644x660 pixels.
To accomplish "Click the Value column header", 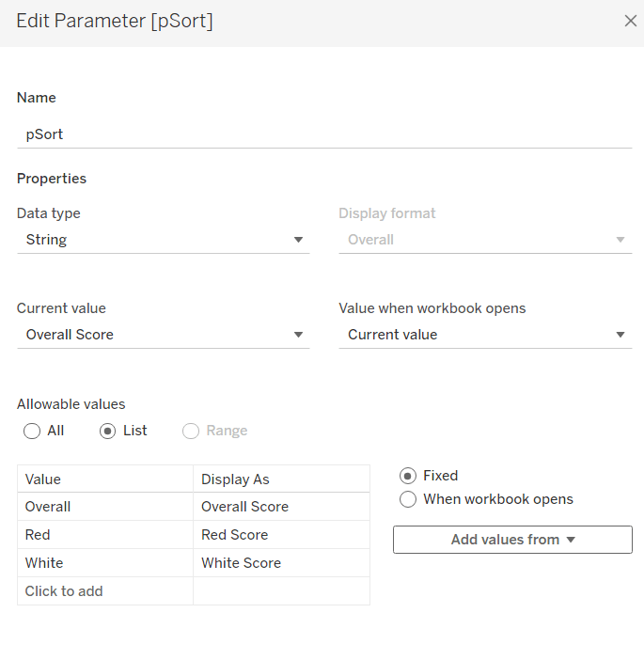I will point(104,479).
